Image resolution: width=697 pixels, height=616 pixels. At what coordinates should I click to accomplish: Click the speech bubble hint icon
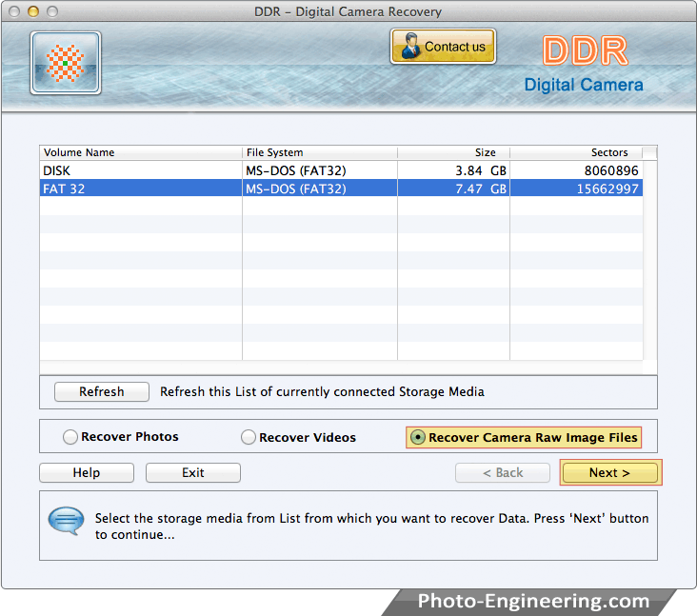[x=66, y=521]
